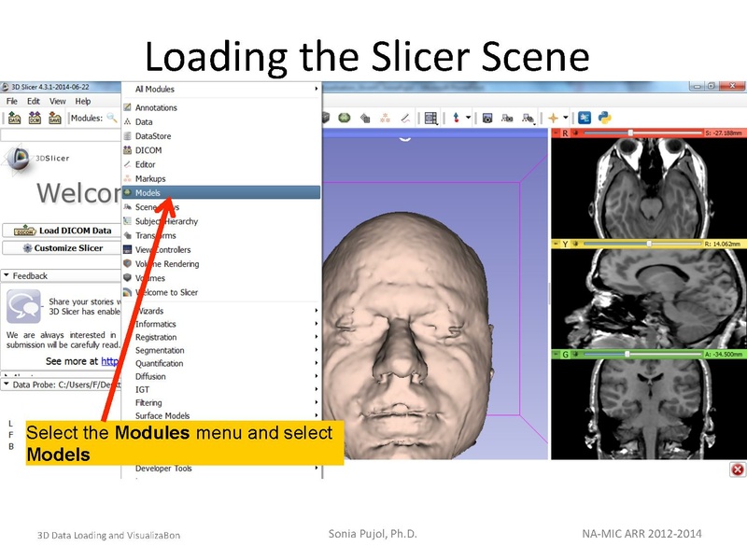The width and height of the screenshot is (747, 560).
Task: Click the view layout selector icon
Action: point(430,119)
